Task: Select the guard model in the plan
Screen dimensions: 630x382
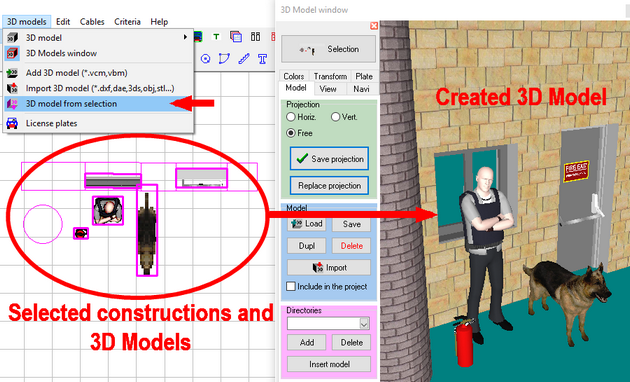Action: click(x=108, y=210)
